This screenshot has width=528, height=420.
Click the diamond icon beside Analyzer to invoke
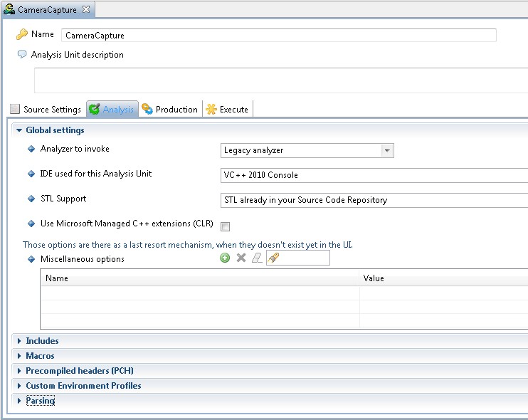(x=31, y=149)
